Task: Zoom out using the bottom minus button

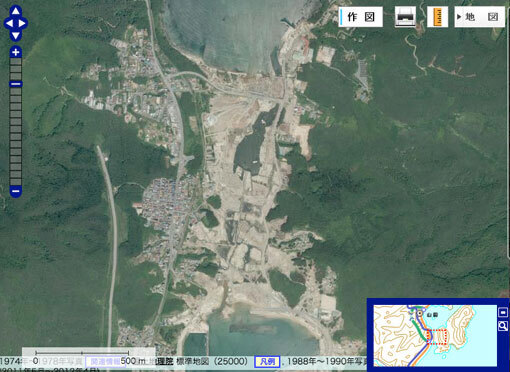Action: click(16, 191)
